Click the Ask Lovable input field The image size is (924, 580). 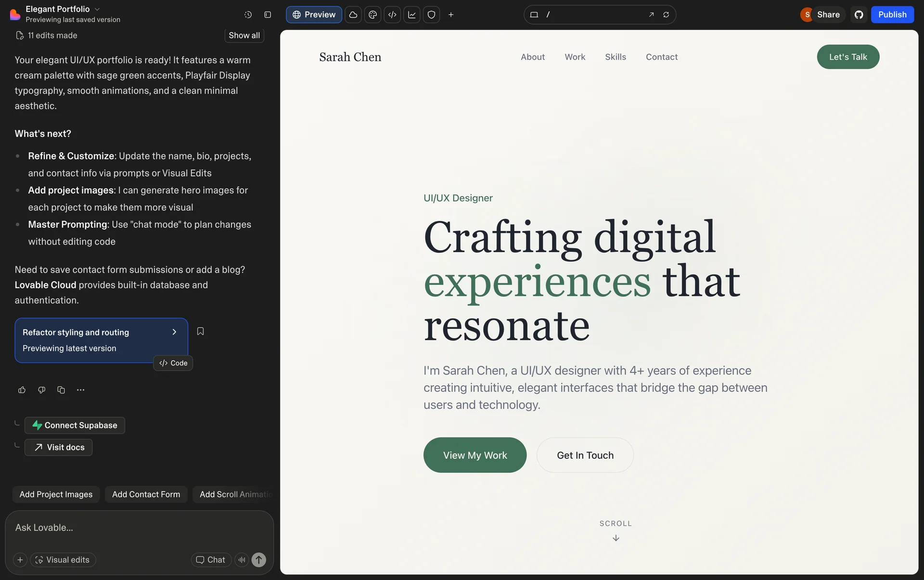tap(139, 528)
